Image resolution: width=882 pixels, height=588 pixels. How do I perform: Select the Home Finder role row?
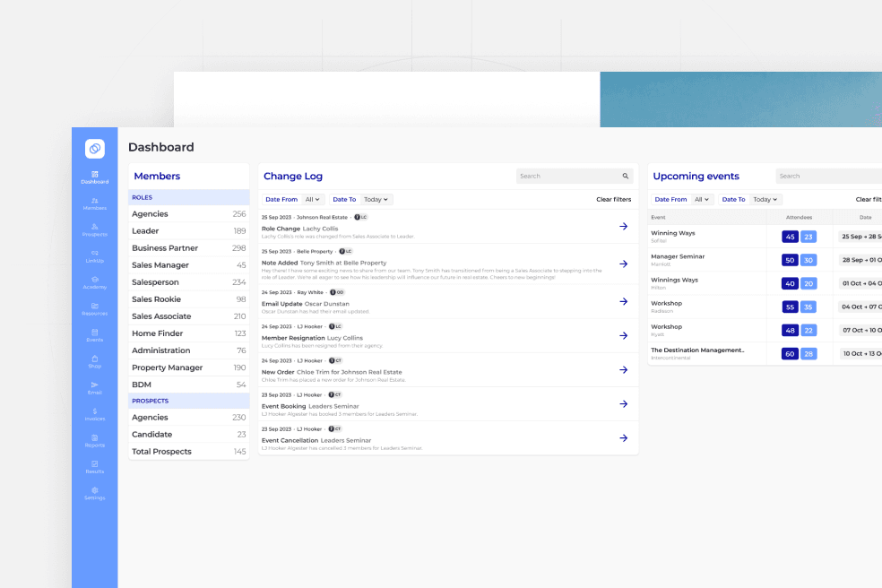[189, 333]
